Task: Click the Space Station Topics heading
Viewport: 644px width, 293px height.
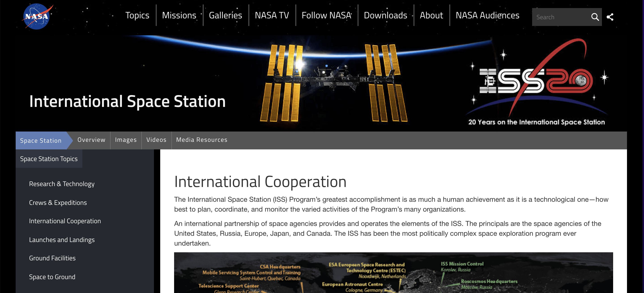Action: (x=49, y=159)
